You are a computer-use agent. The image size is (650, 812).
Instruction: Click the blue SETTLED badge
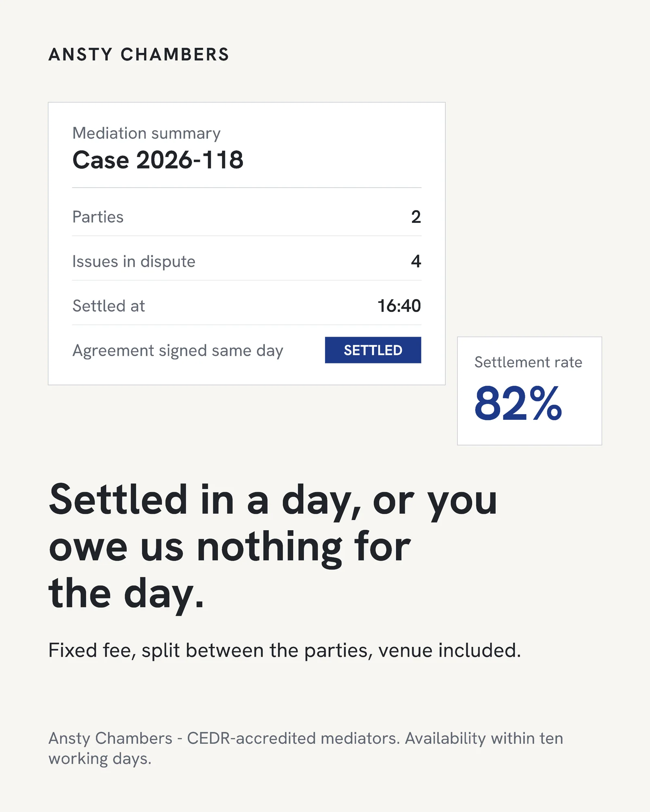coord(373,350)
